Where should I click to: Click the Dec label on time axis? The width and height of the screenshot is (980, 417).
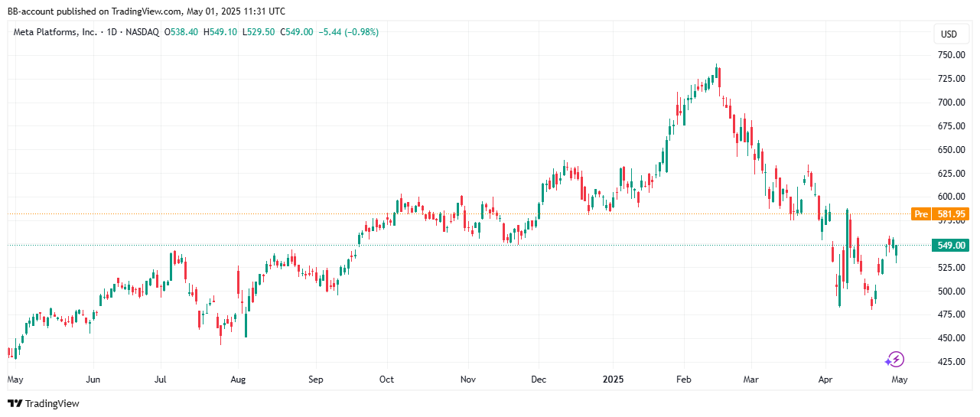pyautogui.click(x=539, y=379)
